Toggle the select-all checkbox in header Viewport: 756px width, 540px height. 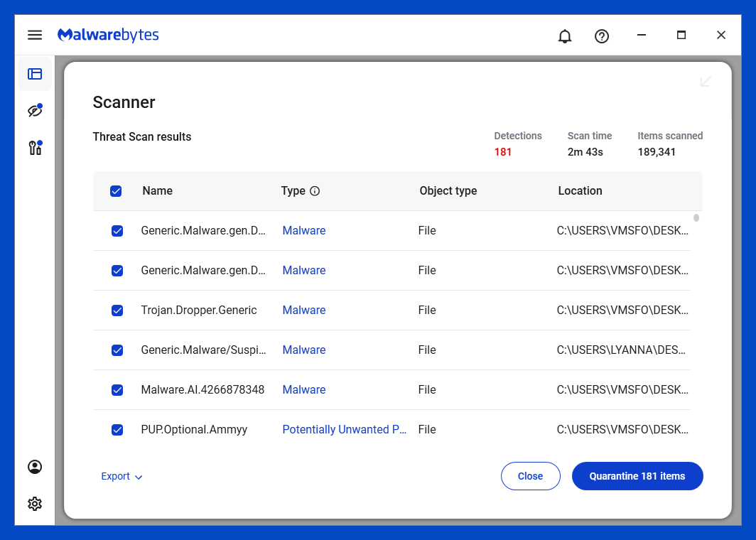pos(116,191)
